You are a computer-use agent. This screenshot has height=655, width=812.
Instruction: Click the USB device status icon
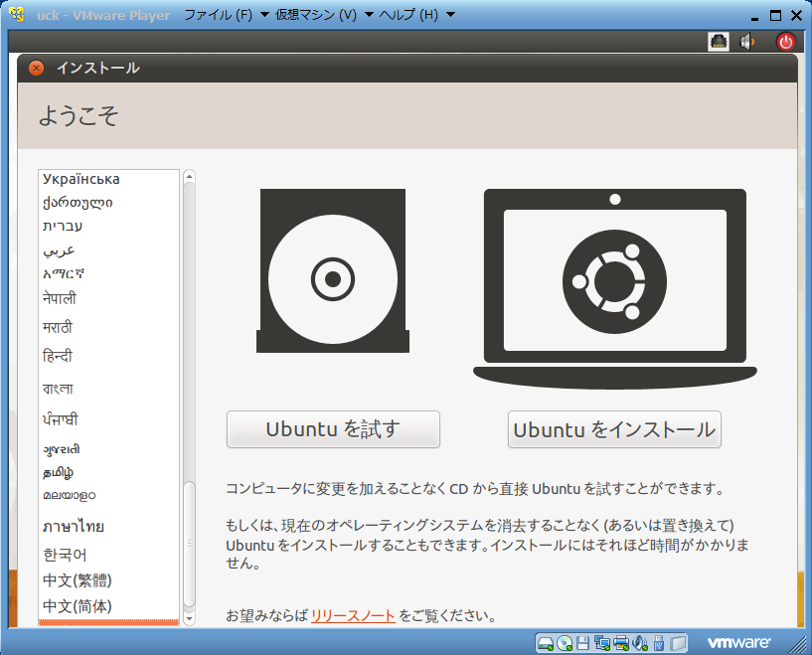pyautogui.click(x=659, y=643)
